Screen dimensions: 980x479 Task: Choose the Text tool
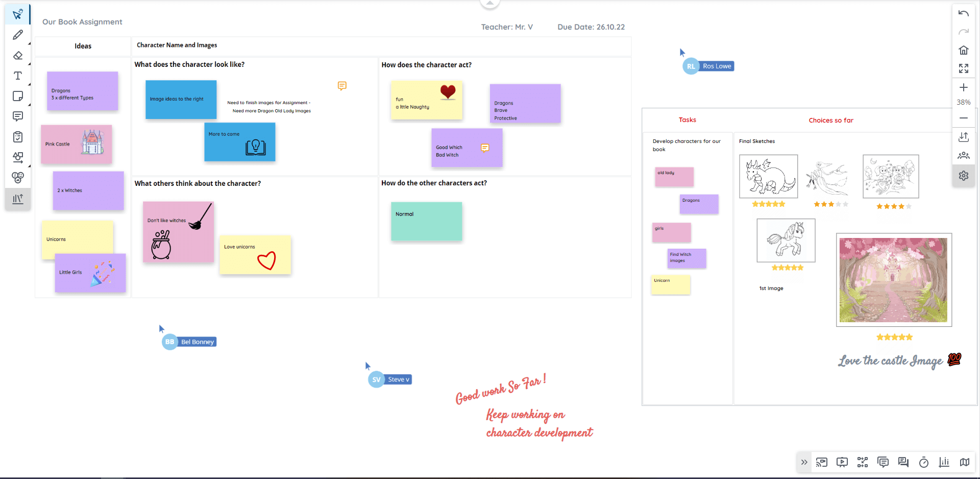pyautogui.click(x=18, y=76)
